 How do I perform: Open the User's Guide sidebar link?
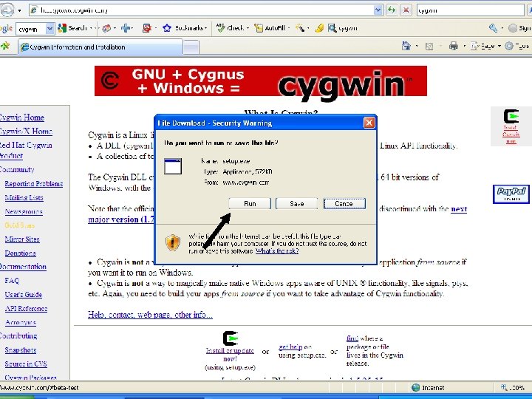(x=24, y=295)
